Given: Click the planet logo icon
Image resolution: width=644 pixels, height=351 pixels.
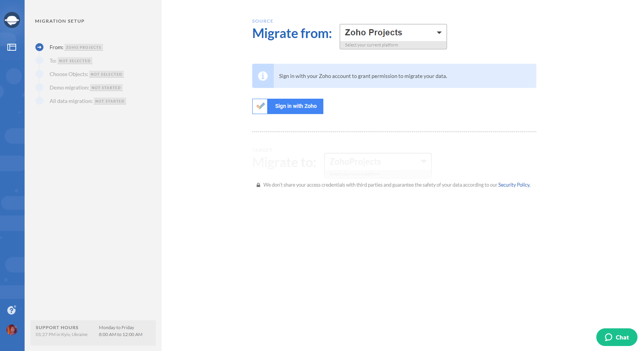Looking at the screenshot, I should click(x=12, y=20).
